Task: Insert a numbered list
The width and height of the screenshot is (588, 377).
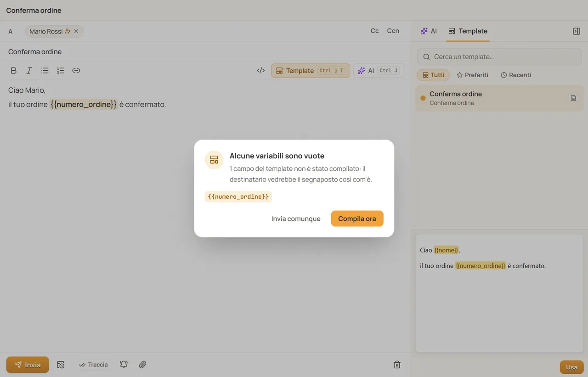Action: click(61, 71)
